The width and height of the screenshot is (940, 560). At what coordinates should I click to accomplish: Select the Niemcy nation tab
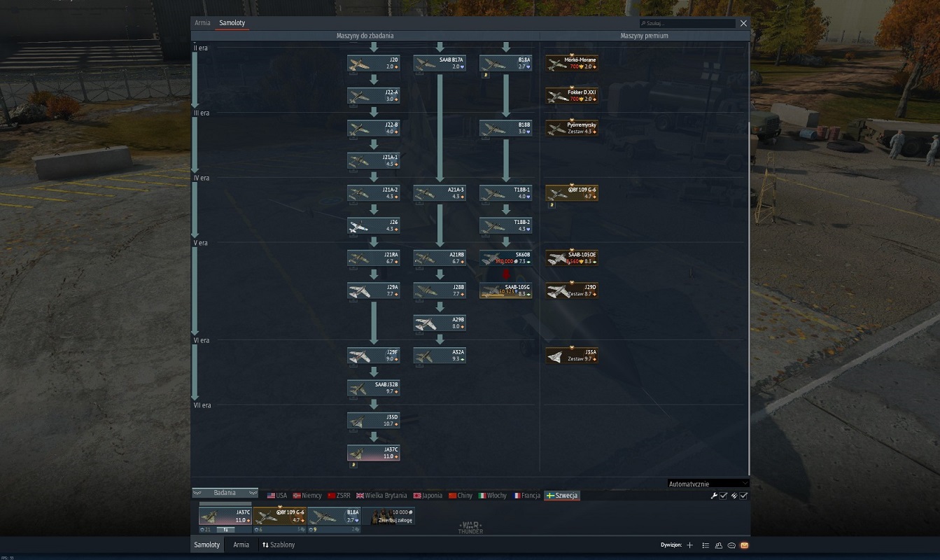(x=307, y=496)
